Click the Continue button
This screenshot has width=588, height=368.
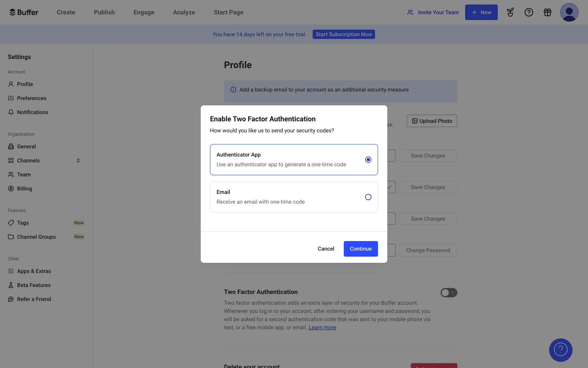pos(360,249)
